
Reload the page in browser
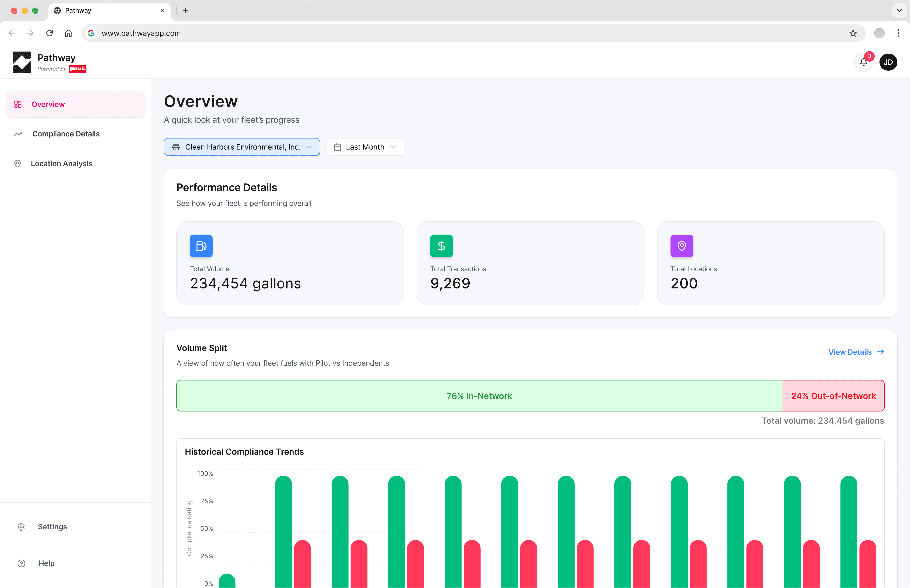point(49,33)
